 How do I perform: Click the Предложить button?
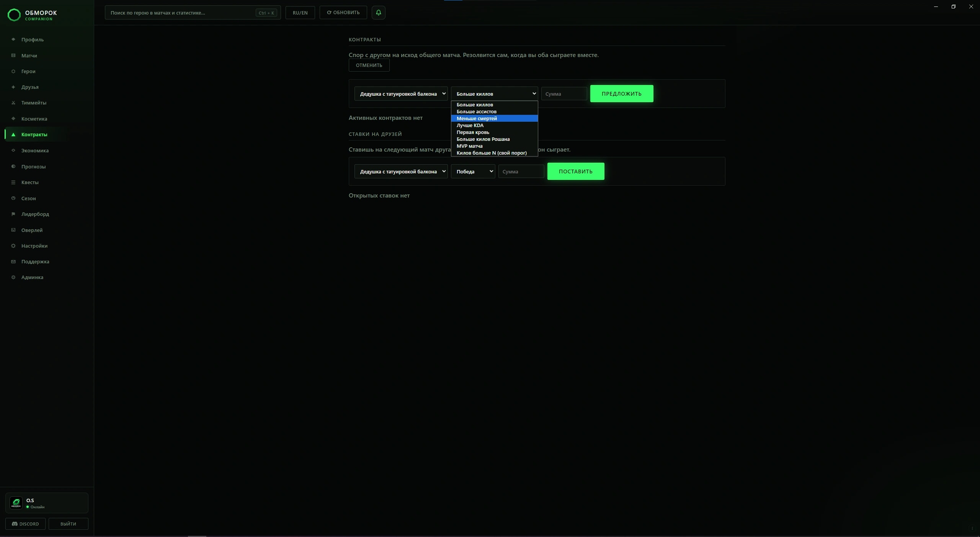click(621, 94)
